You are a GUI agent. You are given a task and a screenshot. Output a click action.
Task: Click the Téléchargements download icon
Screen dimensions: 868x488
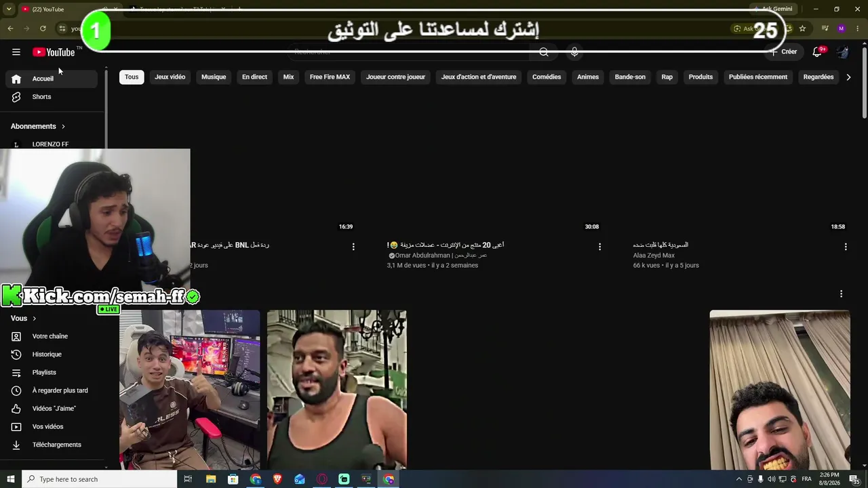(x=16, y=445)
